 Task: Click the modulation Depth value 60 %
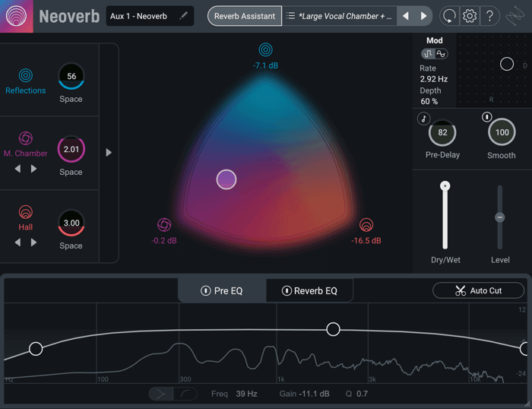[x=429, y=101]
